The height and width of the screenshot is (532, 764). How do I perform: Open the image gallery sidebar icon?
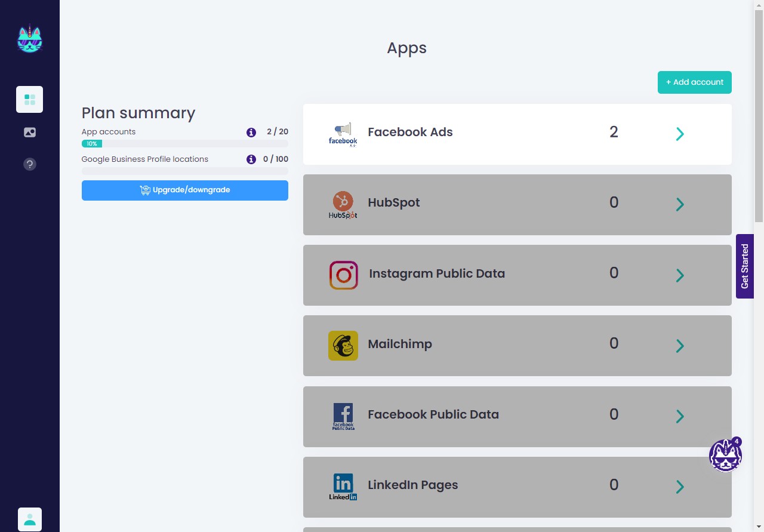click(x=30, y=132)
